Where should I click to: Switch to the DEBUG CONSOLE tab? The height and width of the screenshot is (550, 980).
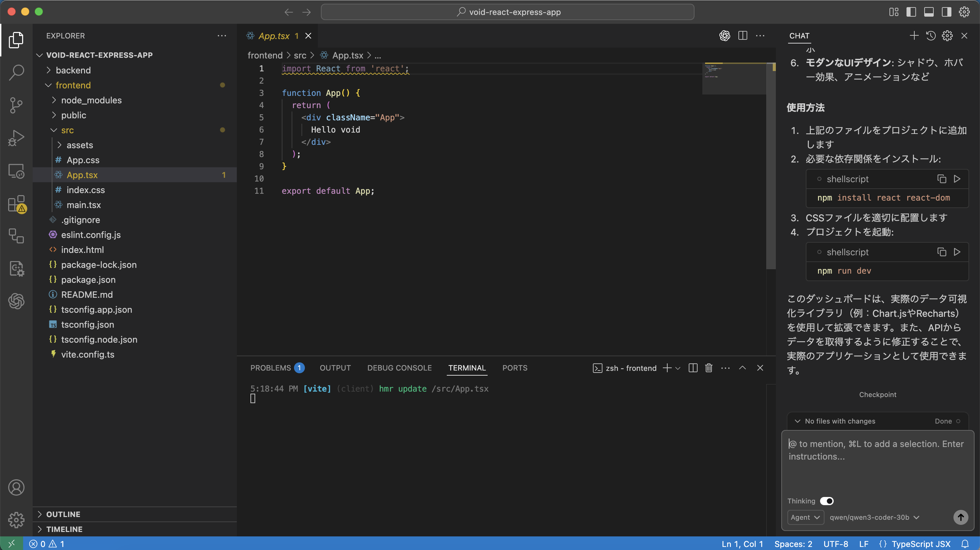click(399, 368)
